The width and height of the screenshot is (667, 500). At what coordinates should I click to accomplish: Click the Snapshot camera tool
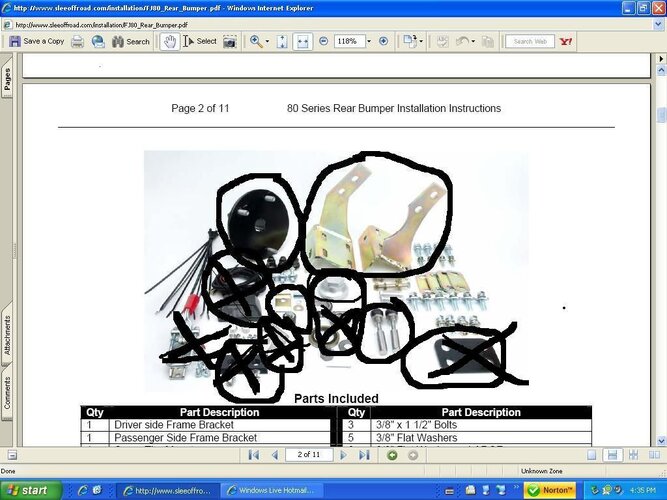230,41
